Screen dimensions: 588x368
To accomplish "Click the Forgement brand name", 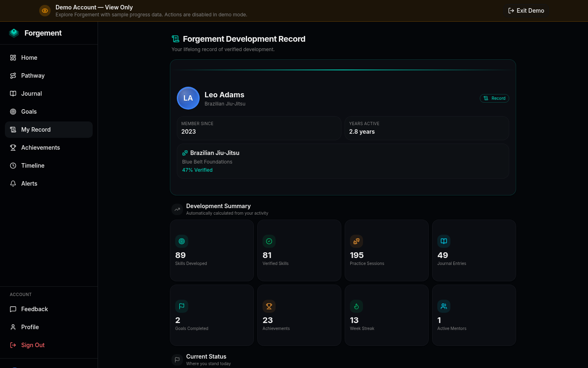I will tap(43, 33).
